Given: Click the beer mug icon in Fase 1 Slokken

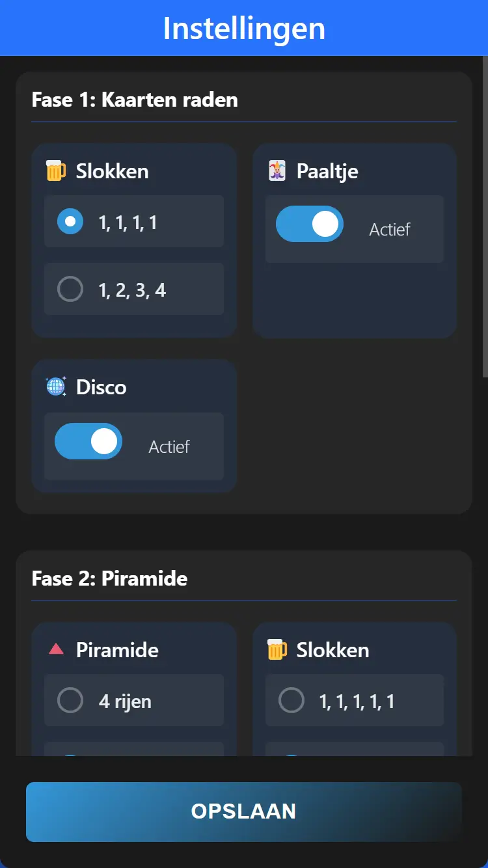Looking at the screenshot, I should coord(56,171).
